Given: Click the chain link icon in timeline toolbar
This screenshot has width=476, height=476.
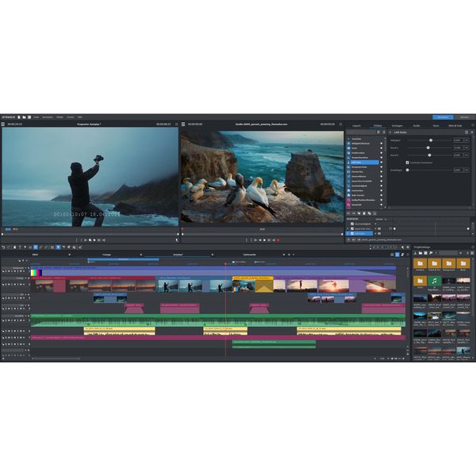Looking at the screenshot, I should (41, 248).
